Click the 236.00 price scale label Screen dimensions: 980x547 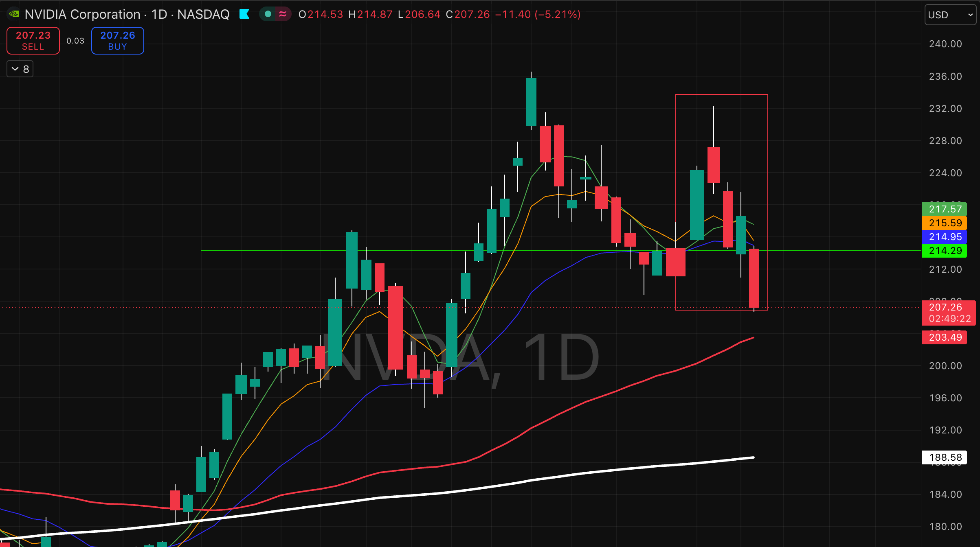tap(945, 77)
